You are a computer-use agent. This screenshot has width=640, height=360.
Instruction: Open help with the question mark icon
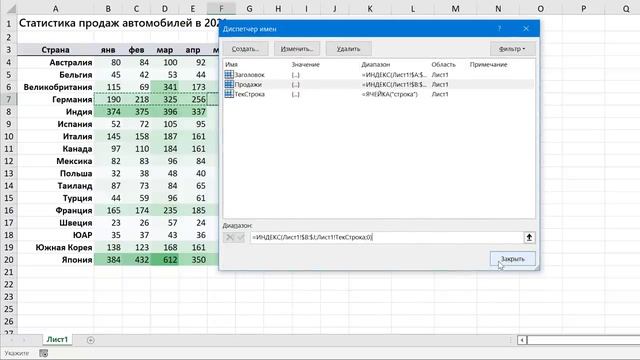tap(499, 29)
